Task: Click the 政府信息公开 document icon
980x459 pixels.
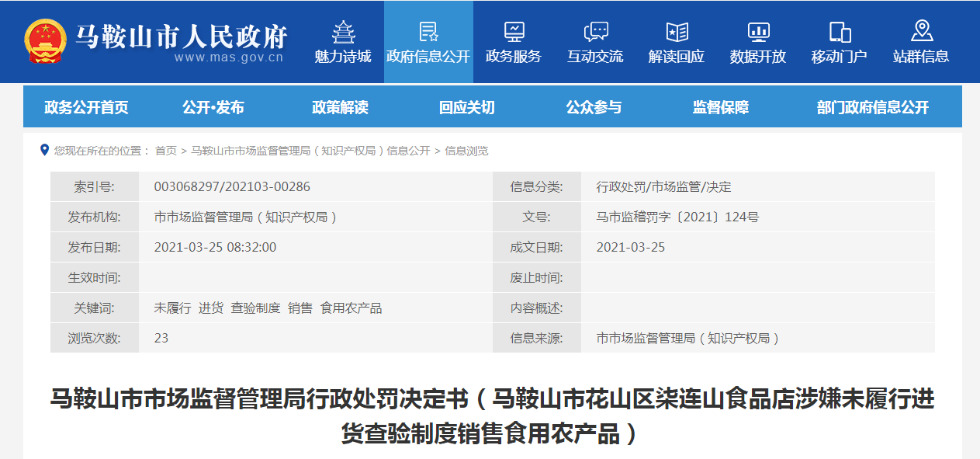Action: coord(428,31)
